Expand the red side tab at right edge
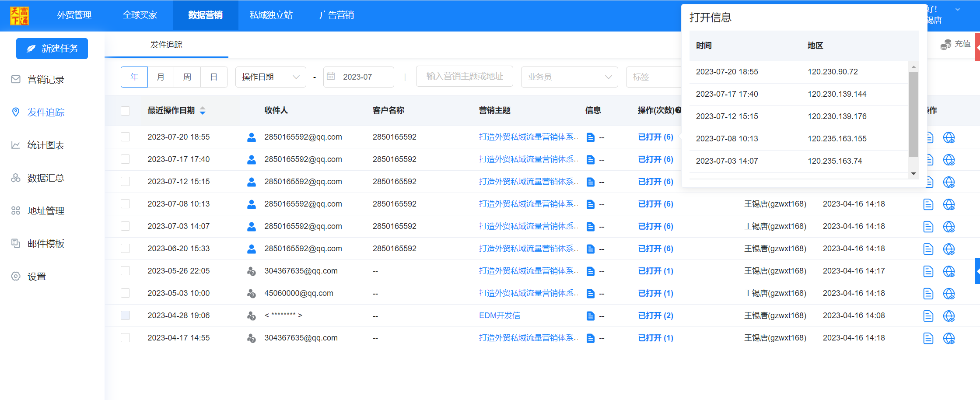The image size is (980, 400). pyautogui.click(x=978, y=47)
